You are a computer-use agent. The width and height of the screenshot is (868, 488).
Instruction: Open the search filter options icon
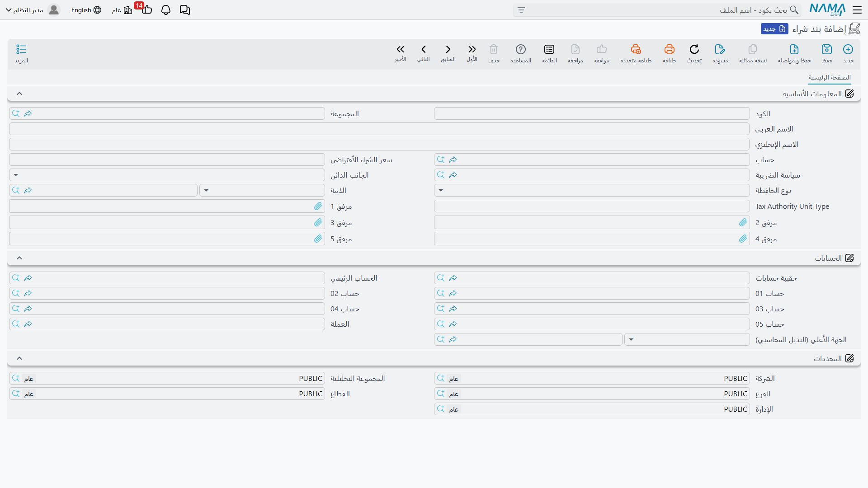521,10
